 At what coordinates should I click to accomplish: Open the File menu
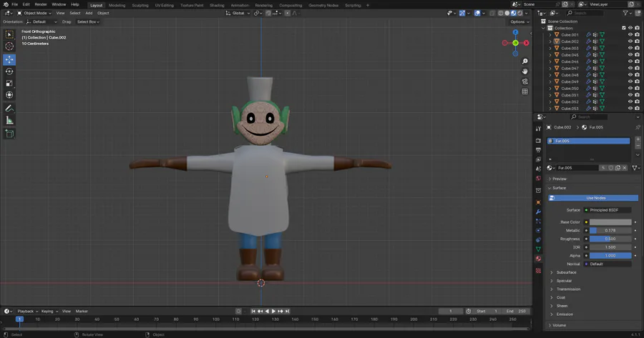click(15, 4)
